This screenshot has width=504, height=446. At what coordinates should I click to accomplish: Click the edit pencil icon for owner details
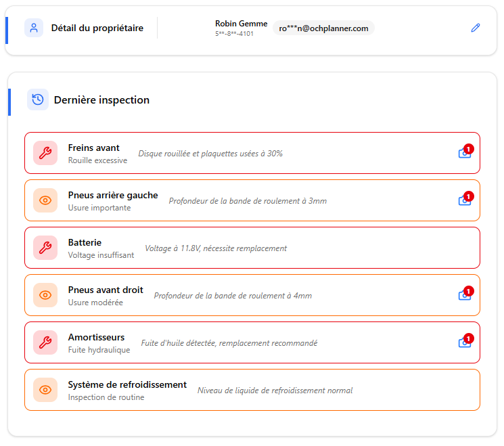[x=476, y=28]
